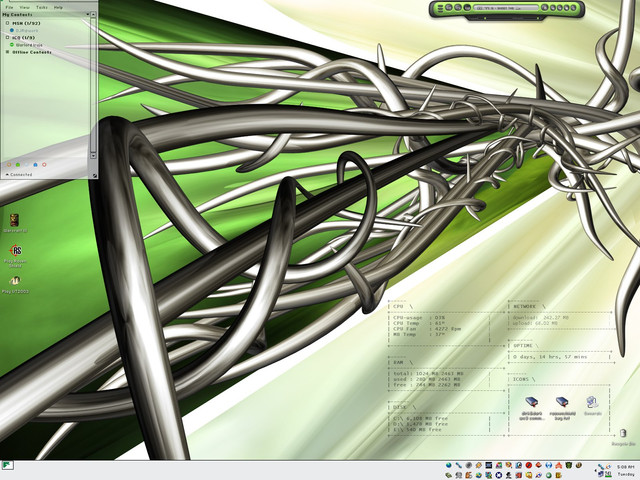The image size is (640, 480).
Task: Open the media player three-bar menu grip
Action: (x=440, y=8)
